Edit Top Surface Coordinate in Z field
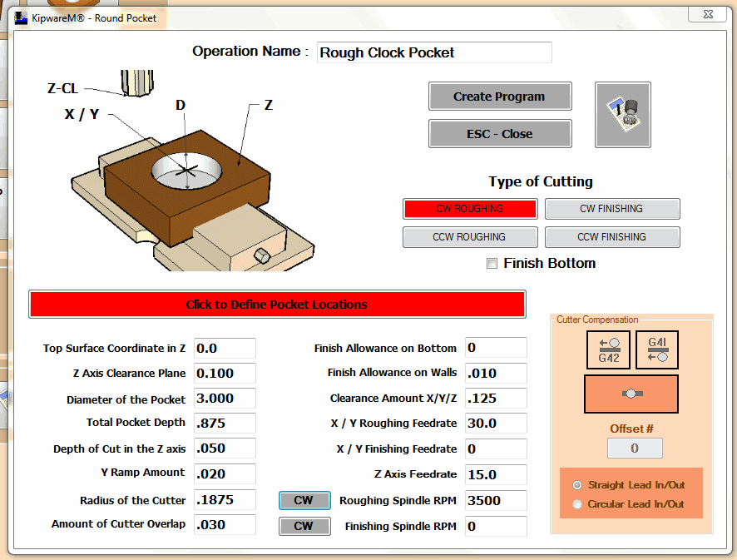737x560 pixels. pyautogui.click(x=225, y=349)
